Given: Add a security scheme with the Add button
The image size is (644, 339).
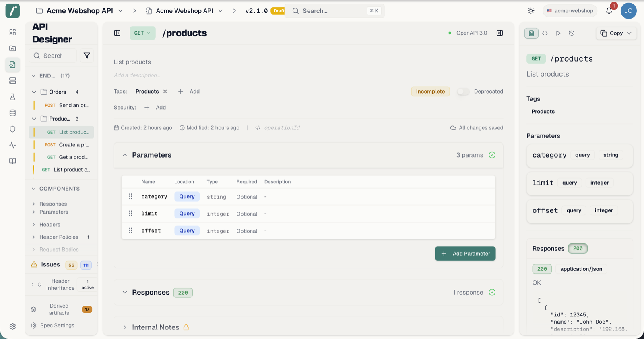Looking at the screenshot, I should coord(155,108).
